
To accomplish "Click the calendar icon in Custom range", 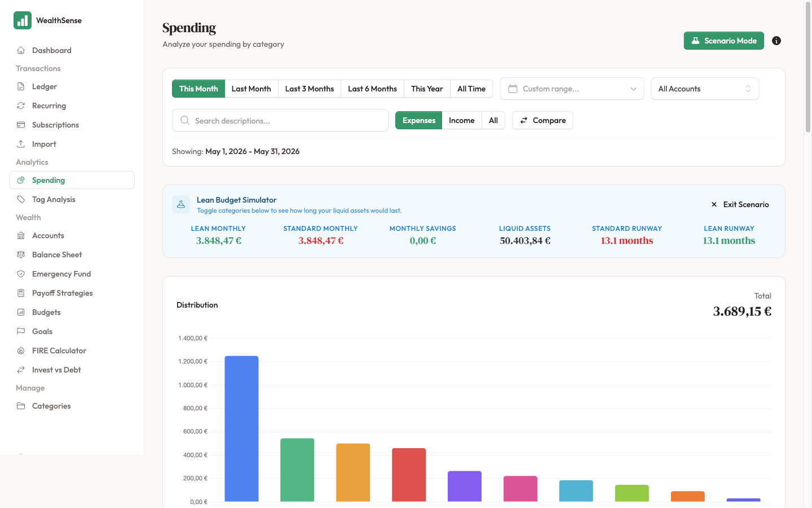I will (x=513, y=89).
